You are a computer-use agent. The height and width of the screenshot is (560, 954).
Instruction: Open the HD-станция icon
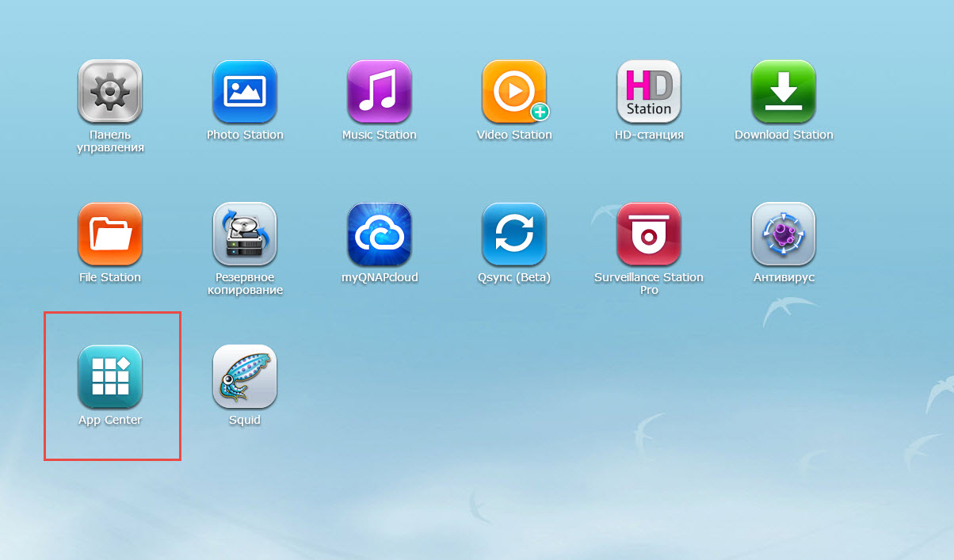649,92
